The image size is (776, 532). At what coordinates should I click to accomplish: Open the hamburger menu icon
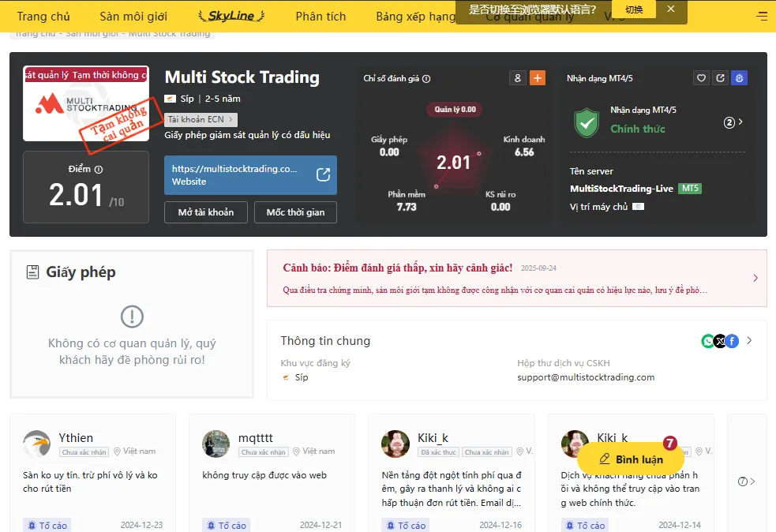(762, 17)
